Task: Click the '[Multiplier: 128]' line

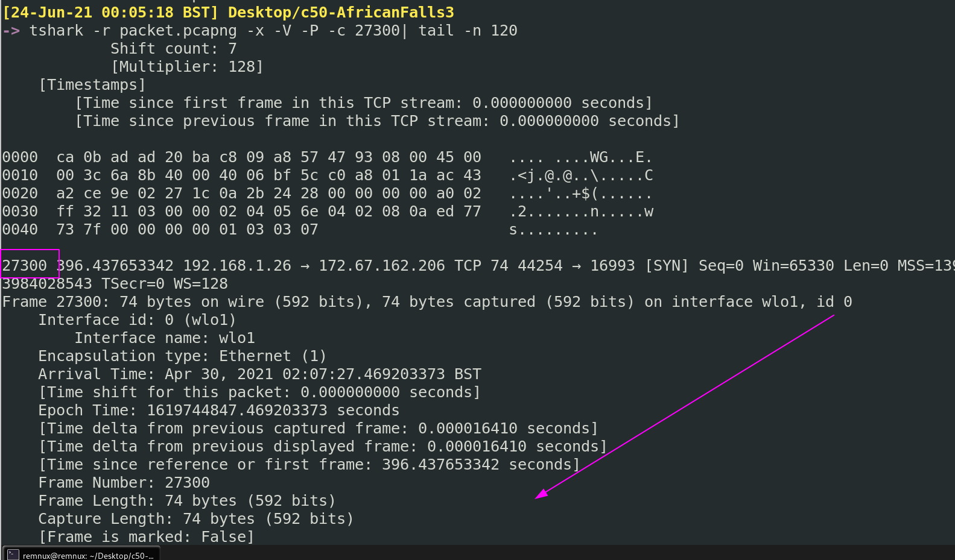Action: (187, 67)
